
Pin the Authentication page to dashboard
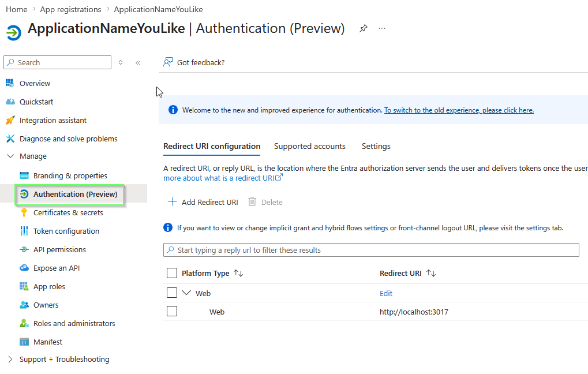[x=363, y=28]
